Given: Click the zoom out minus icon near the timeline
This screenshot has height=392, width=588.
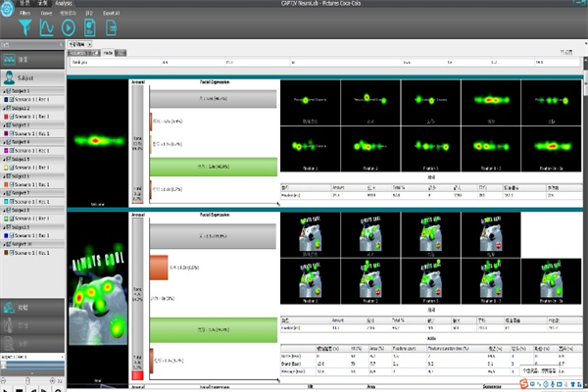Looking at the screenshot, I should click(3, 380).
